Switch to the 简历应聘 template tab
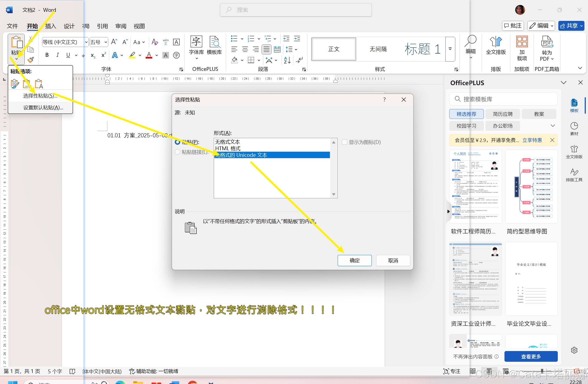The width and height of the screenshot is (588, 384). [503, 114]
